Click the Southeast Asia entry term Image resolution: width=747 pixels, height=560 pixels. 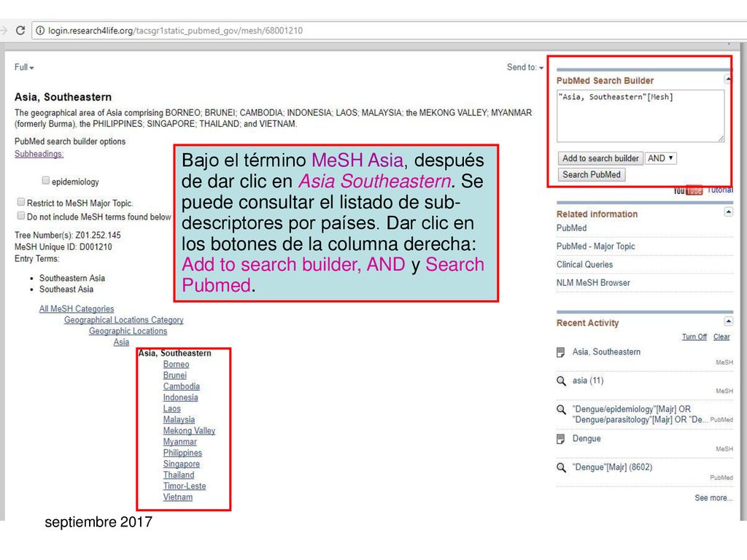pyautogui.click(x=66, y=289)
